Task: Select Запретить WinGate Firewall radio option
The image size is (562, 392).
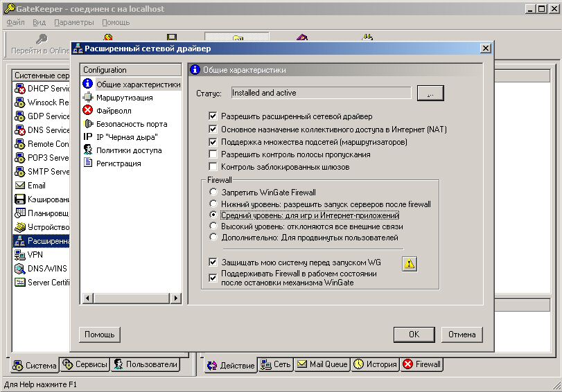Action: 213,192
